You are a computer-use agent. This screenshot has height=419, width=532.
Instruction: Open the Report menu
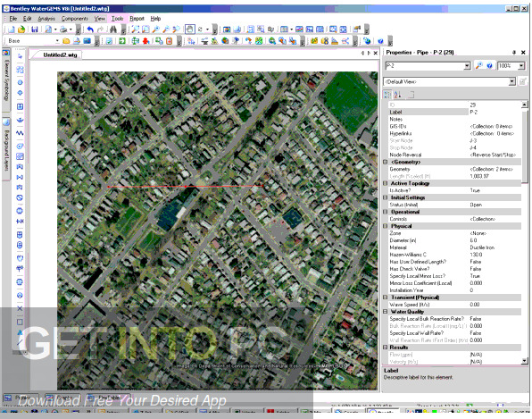pyautogui.click(x=137, y=19)
